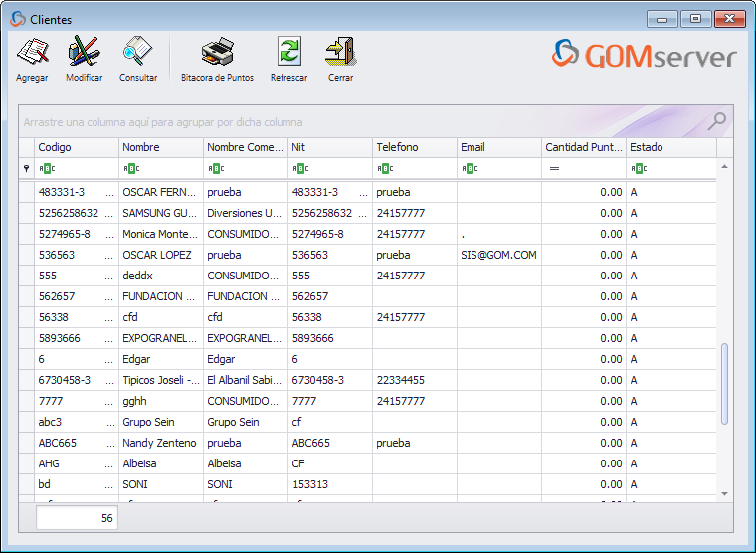
Task: Sort by the Telefono column header
Action: tap(415, 147)
